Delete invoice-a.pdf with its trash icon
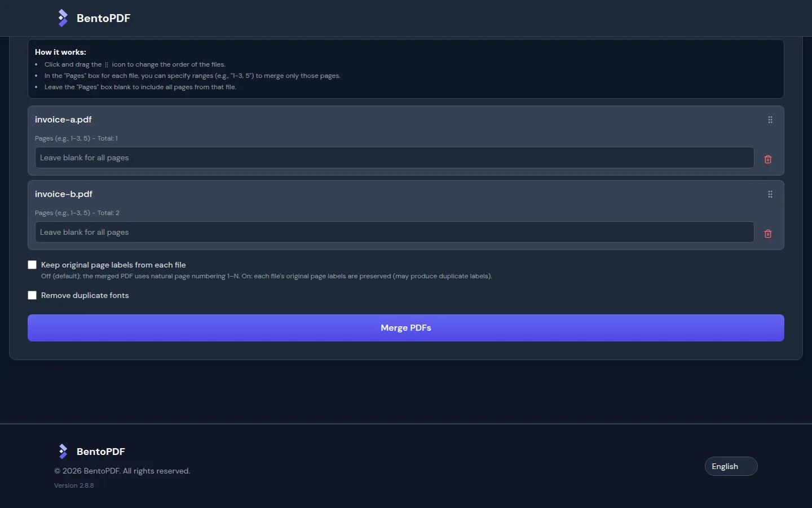812x508 pixels. 768,159
